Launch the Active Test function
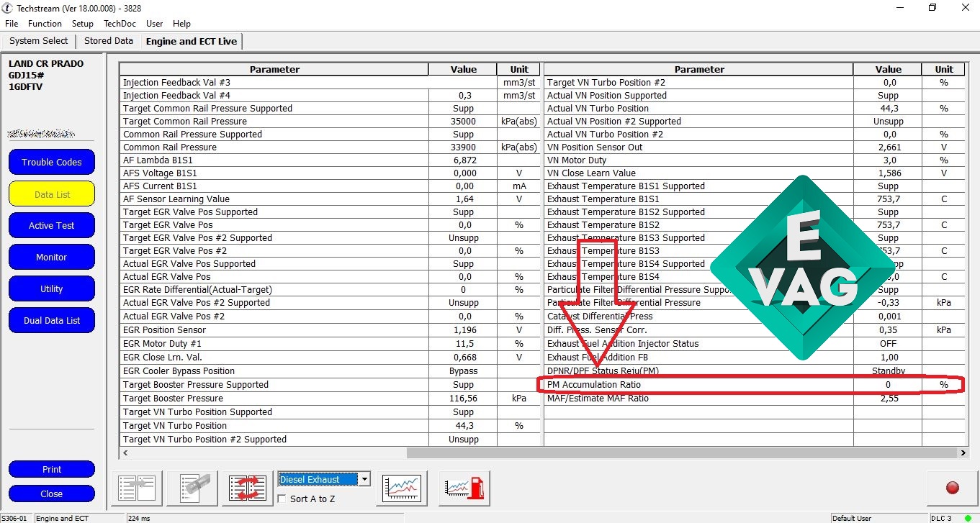 point(52,225)
